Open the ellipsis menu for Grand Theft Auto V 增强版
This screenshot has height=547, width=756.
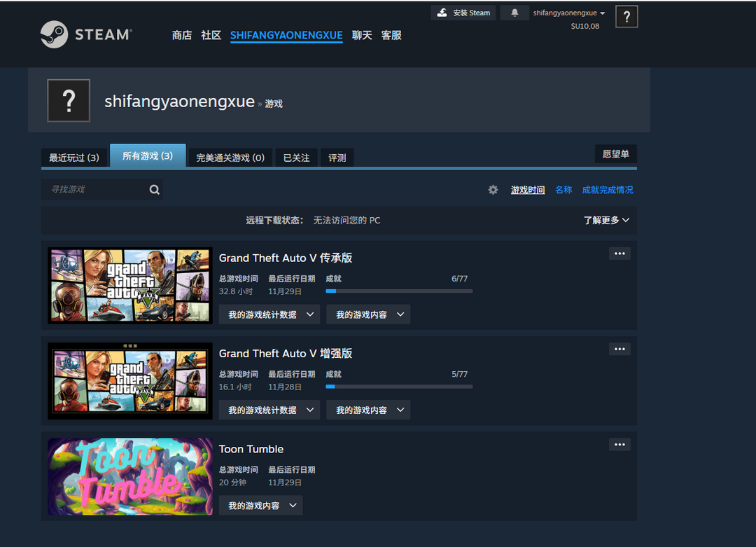(x=619, y=349)
